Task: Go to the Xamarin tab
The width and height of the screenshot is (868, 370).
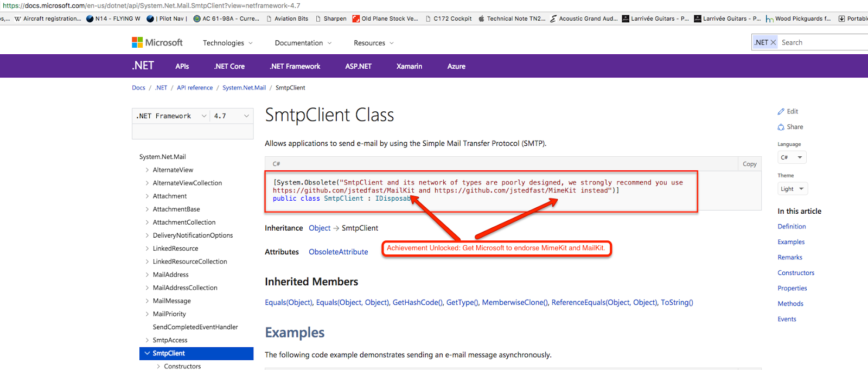Action: tap(409, 66)
